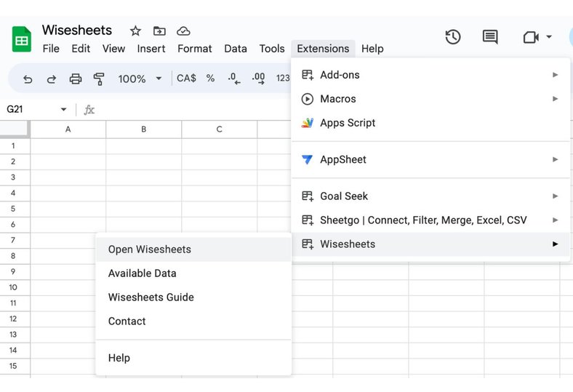Select column C header
573x392 pixels.
[220, 129]
